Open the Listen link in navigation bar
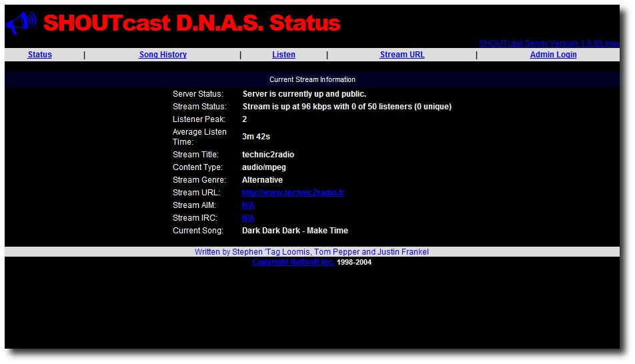Viewport: 635px width, 364px height. (x=283, y=55)
